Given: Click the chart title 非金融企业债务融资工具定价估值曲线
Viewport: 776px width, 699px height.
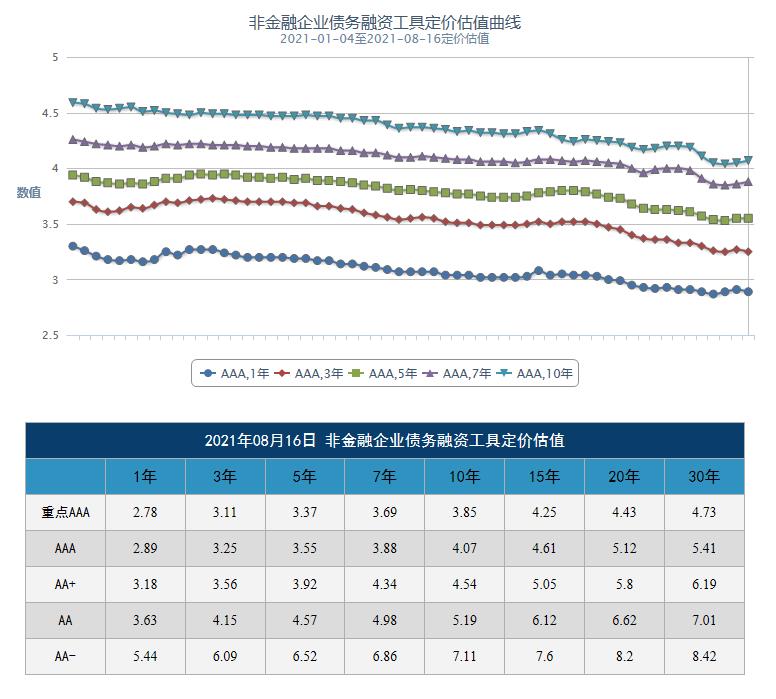Looking at the screenshot, I should point(385,22).
